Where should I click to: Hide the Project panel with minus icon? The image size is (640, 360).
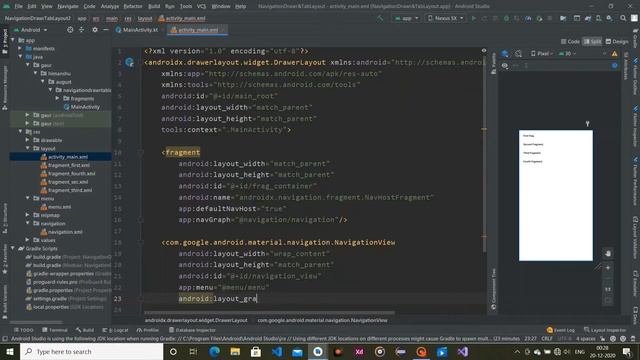click(x=106, y=30)
